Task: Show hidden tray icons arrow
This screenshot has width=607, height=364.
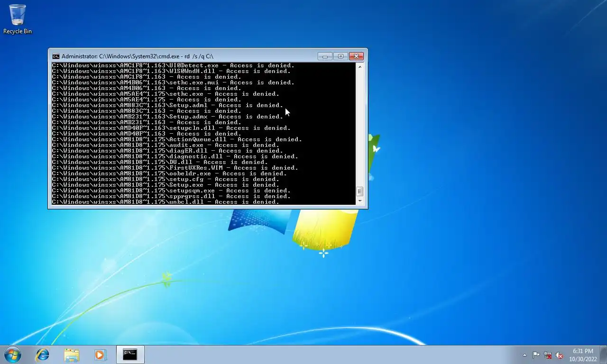Action: [524, 355]
